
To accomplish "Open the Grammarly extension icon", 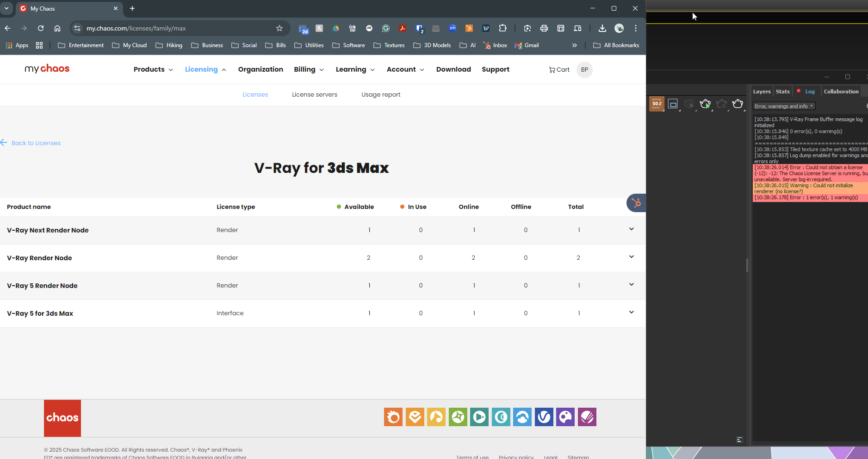I will pyautogui.click(x=386, y=28).
